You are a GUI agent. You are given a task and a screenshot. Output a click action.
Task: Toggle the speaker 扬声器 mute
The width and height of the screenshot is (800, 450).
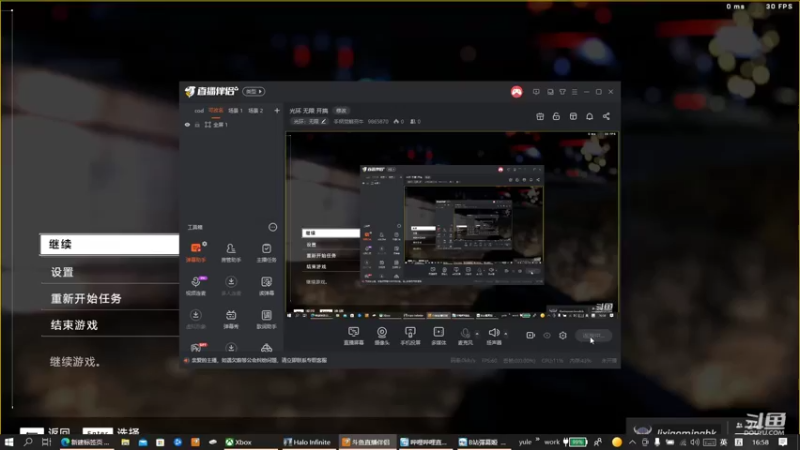(x=493, y=336)
